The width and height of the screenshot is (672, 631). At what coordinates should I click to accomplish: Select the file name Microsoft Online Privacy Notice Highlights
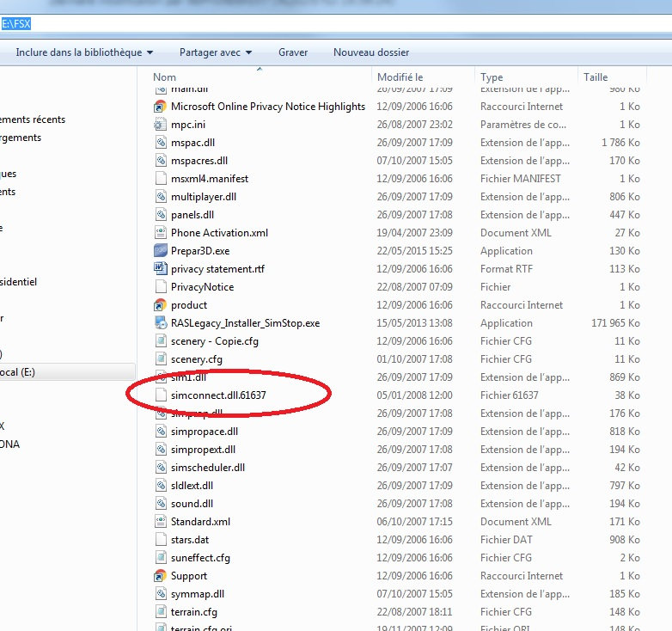(x=268, y=107)
